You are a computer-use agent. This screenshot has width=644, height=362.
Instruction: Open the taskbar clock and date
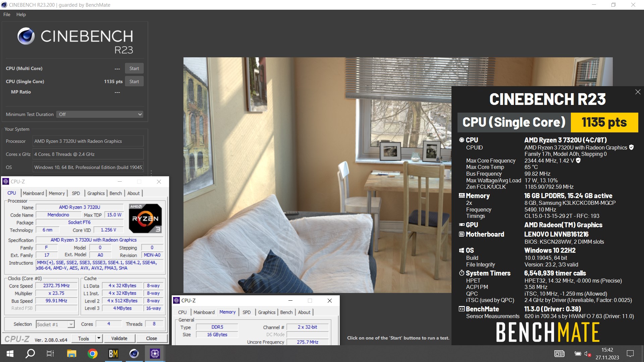[x=607, y=354]
